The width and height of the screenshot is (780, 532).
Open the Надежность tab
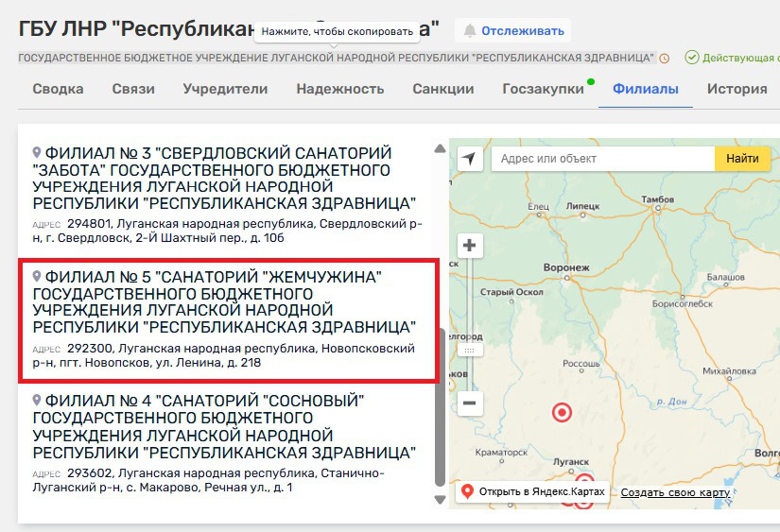(x=340, y=89)
